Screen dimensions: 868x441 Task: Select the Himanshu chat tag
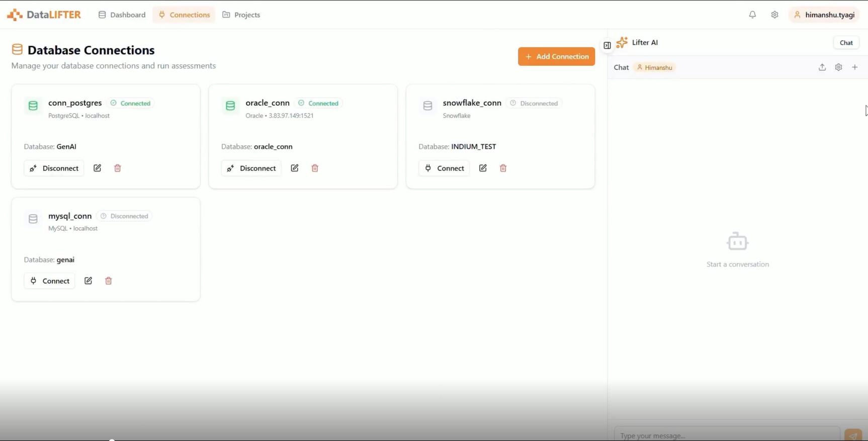tap(654, 67)
